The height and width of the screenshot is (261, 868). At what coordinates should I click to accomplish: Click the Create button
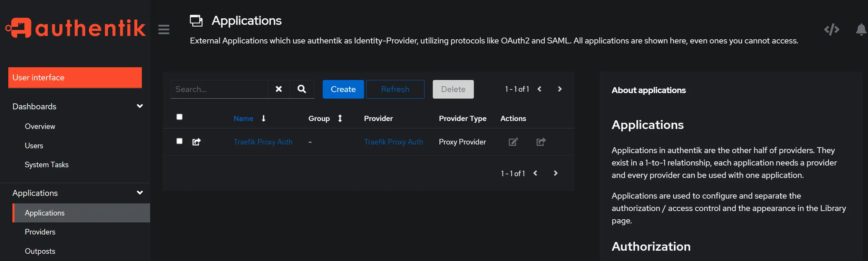click(x=343, y=89)
